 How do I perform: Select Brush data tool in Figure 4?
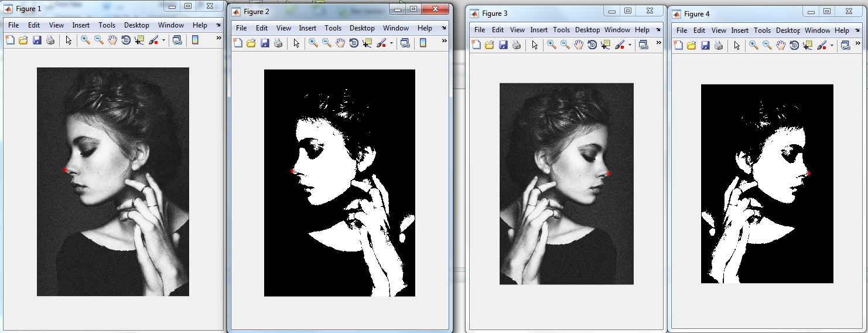(x=821, y=45)
